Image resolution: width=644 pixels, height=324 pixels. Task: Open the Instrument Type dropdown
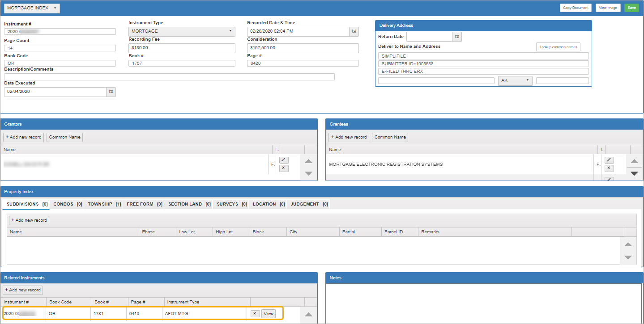point(182,31)
